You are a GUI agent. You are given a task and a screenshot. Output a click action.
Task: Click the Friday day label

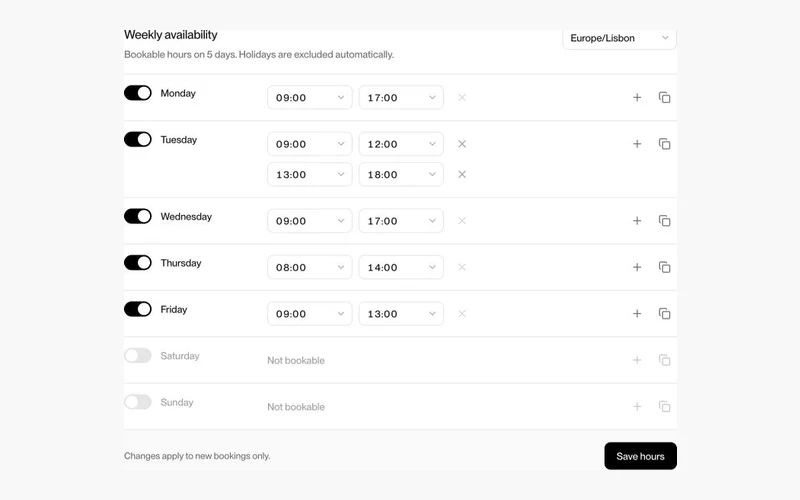point(174,310)
